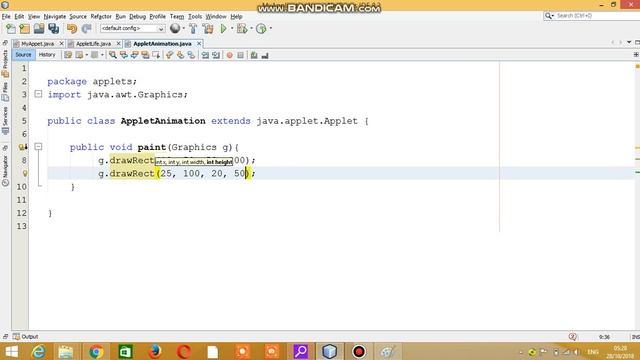Collapse the paint method fold on line 7

coord(38,146)
